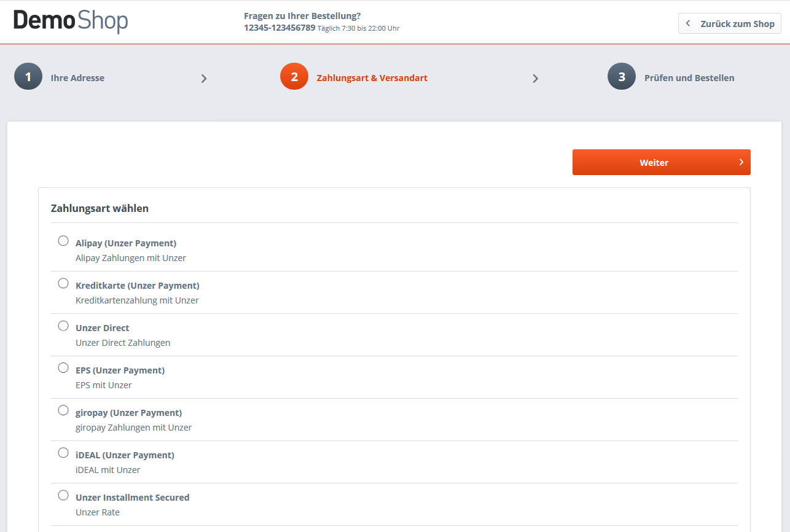
Task: Click Zurück zum Shop button
Action: coord(730,23)
